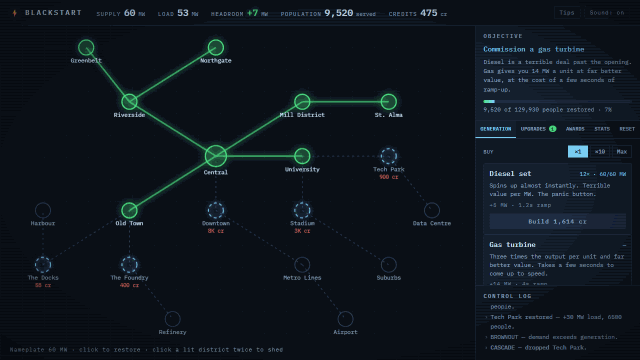Click the Harbour district node
Viewport: 640px width, 360px height.
click(x=43, y=210)
